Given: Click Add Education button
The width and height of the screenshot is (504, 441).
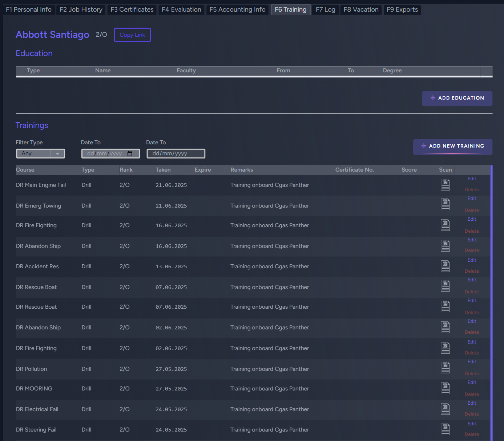Looking at the screenshot, I should coord(457,98).
